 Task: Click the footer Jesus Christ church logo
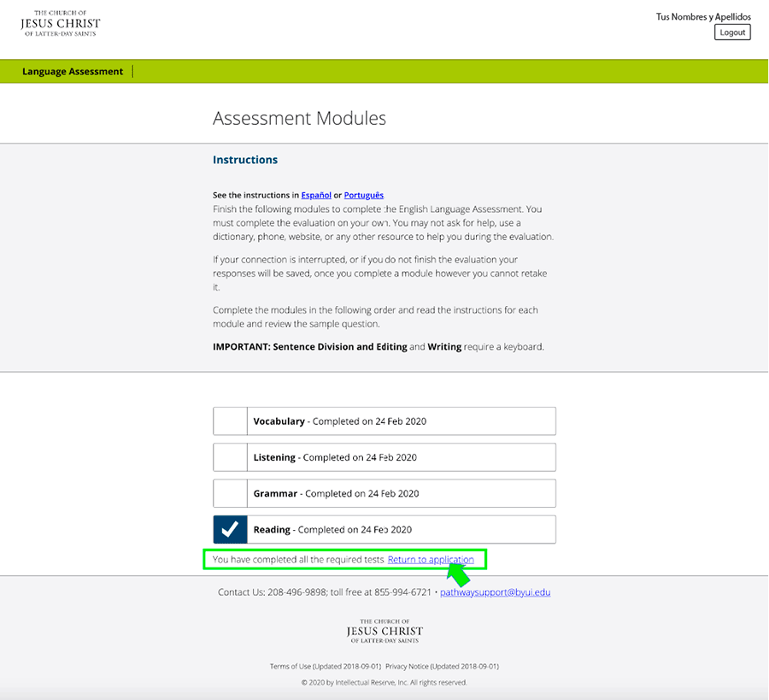[x=384, y=631]
